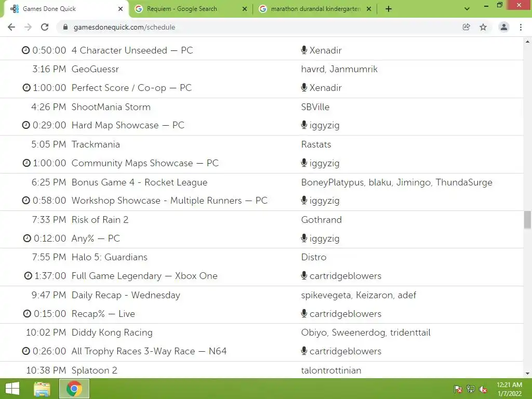This screenshot has height=399, width=532.
Task: Click microphone icon on Workshop Showcase row
Action: pos(304,201)
